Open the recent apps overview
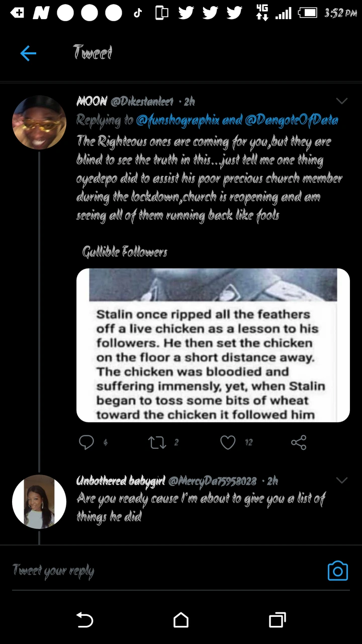Screen dimensions: 362x644 277,620
